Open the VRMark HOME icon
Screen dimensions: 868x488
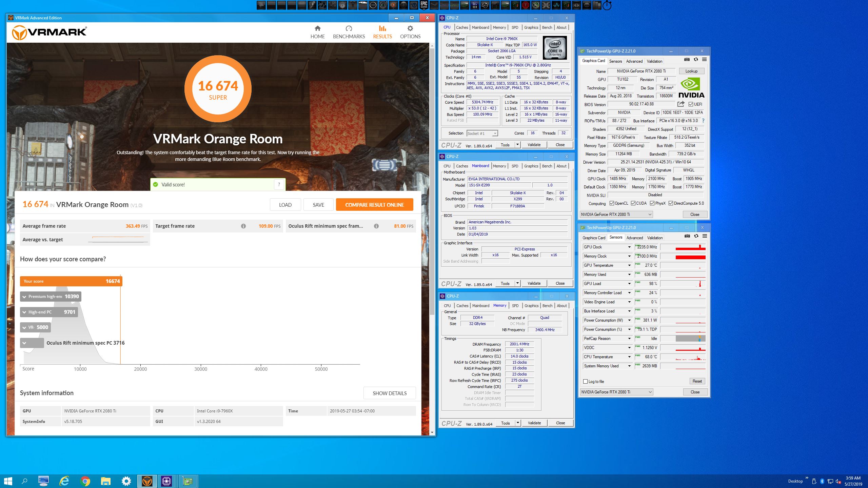(x=317, y=28)
